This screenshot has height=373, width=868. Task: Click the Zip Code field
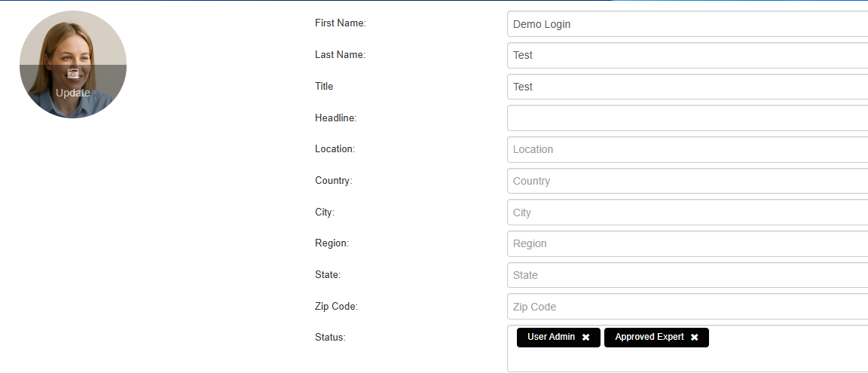(687, 307)
